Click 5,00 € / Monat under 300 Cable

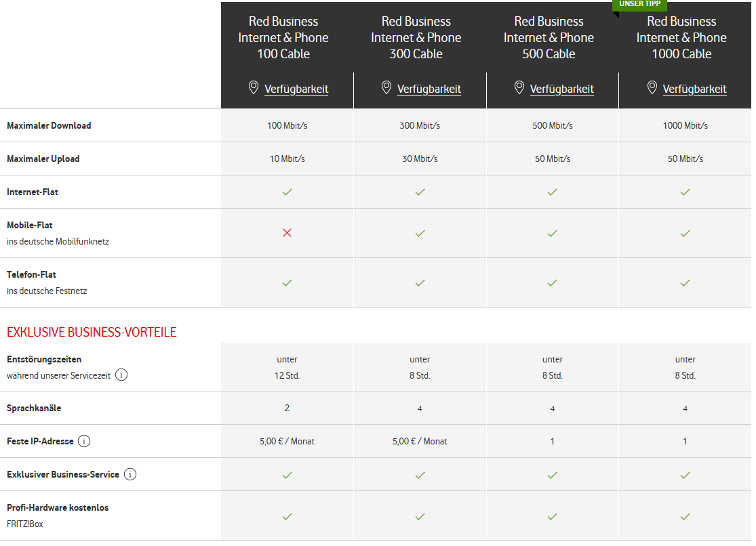pos(420,441)
